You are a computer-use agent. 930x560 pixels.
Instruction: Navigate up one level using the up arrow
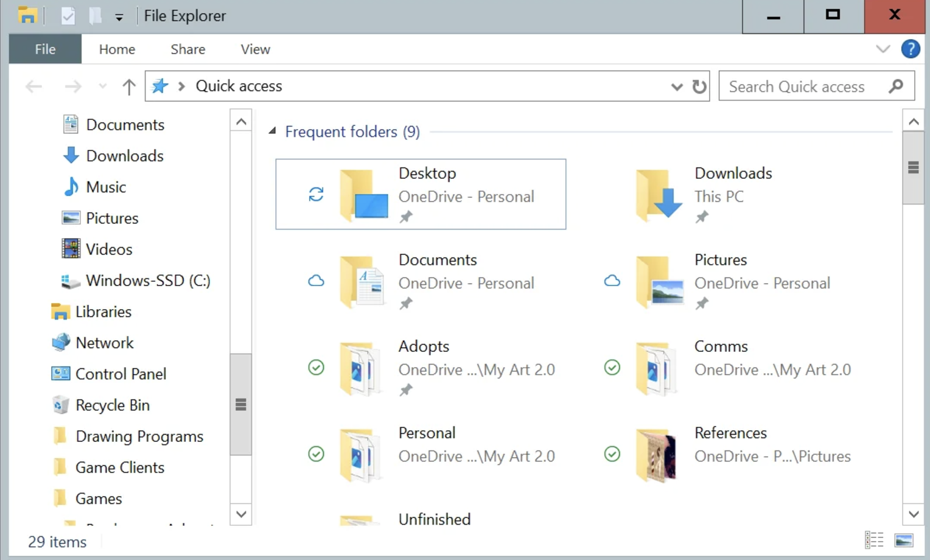(128, 86)
